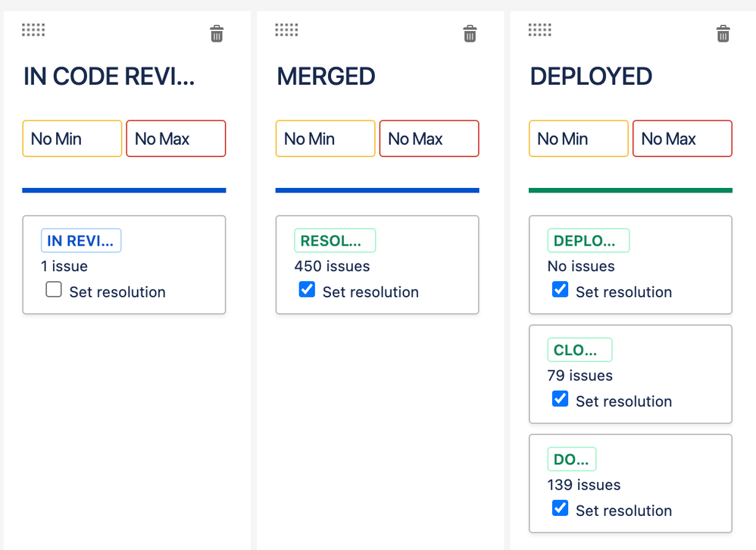Grab the drag handle of IN CODE REVIEW column
Image resolution: width=756 pixels, height=550 pixels.
33,30
